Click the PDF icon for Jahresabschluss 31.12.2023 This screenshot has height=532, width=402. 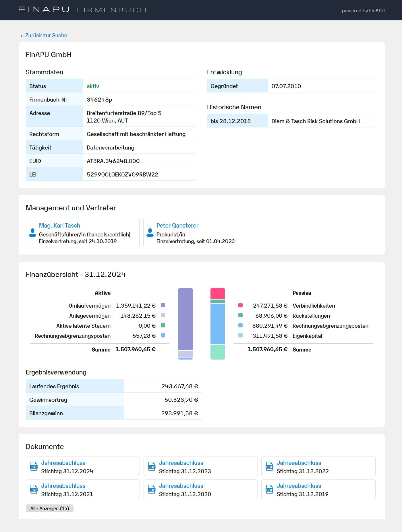[152, 466]
